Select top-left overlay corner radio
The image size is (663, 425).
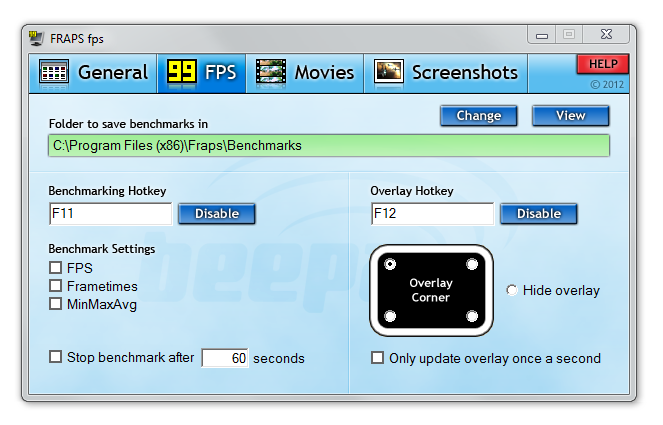[390, 265]
